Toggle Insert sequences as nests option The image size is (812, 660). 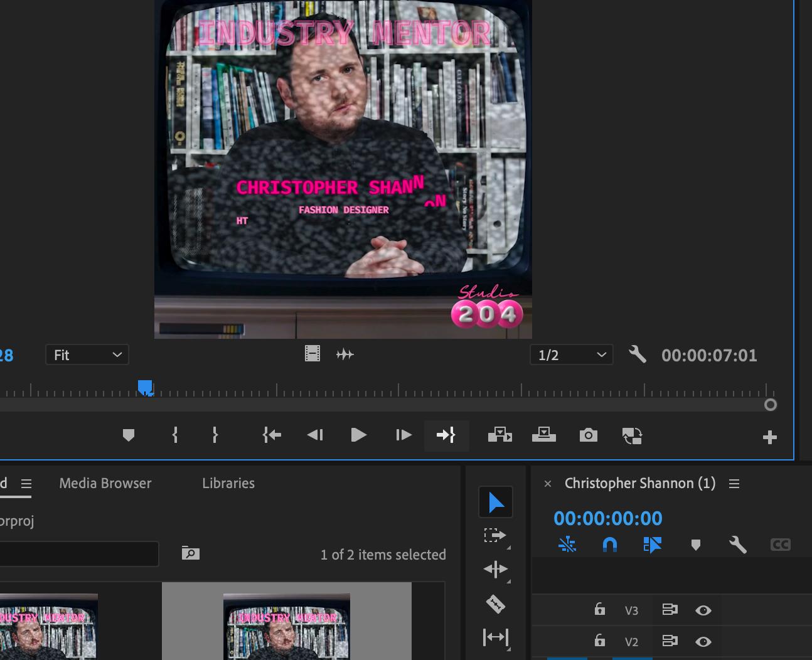pos(567,544)
